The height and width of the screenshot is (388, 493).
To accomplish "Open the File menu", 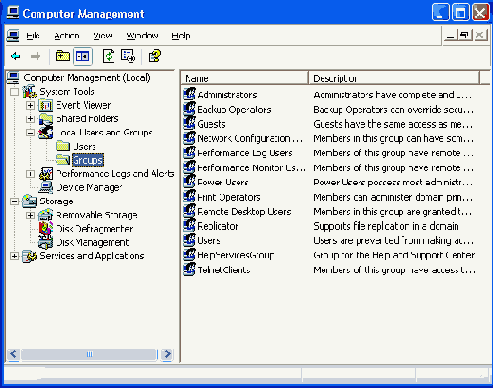I will 33,35.
